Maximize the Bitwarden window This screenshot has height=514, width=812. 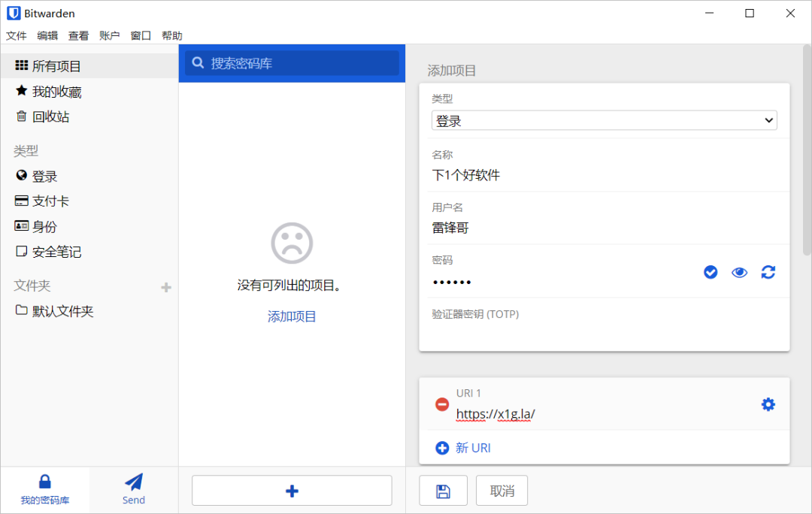point(750,13)
